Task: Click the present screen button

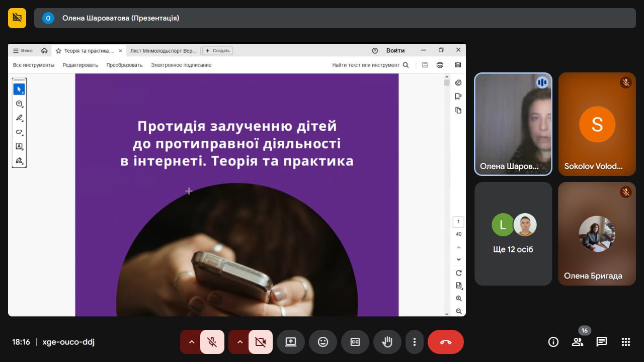Action: (291, 342)
